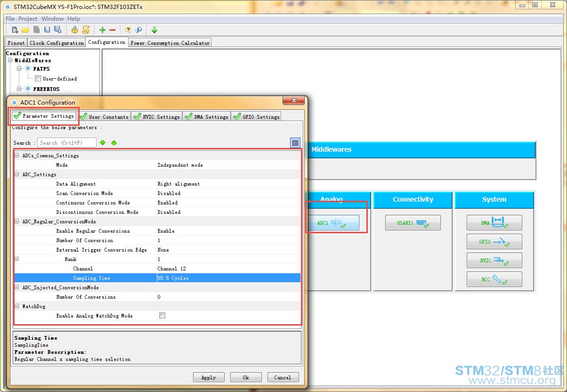The image size is (567, 392).
Task: Collapse the ADC_Regular_ConversionMode group
Action: (x=17, y=221)
